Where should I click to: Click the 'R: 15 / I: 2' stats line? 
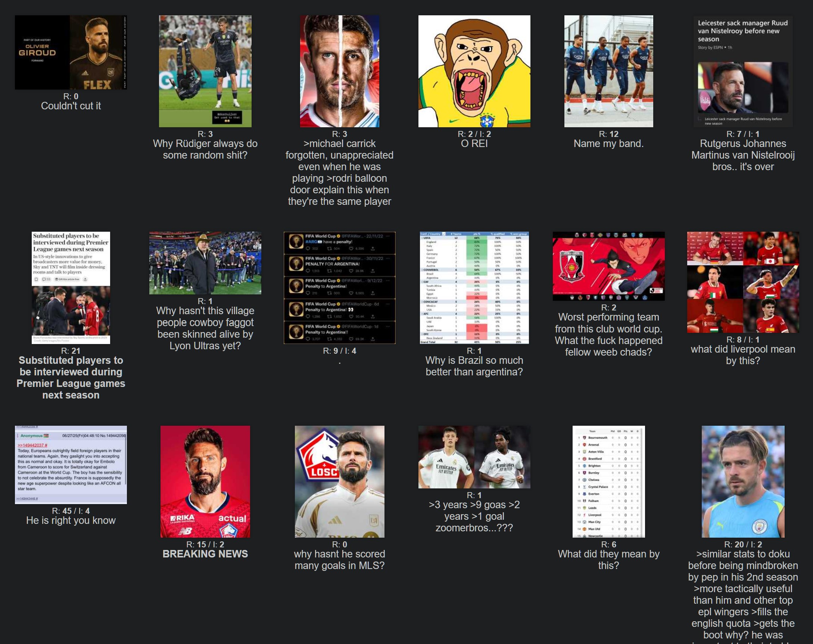205,544
